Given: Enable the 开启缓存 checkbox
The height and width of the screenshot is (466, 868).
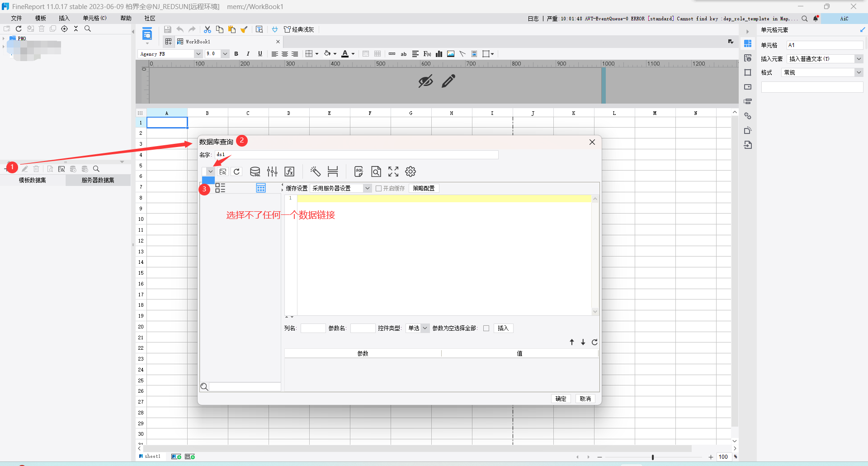Looking at the screenshot, I should 379,188.
